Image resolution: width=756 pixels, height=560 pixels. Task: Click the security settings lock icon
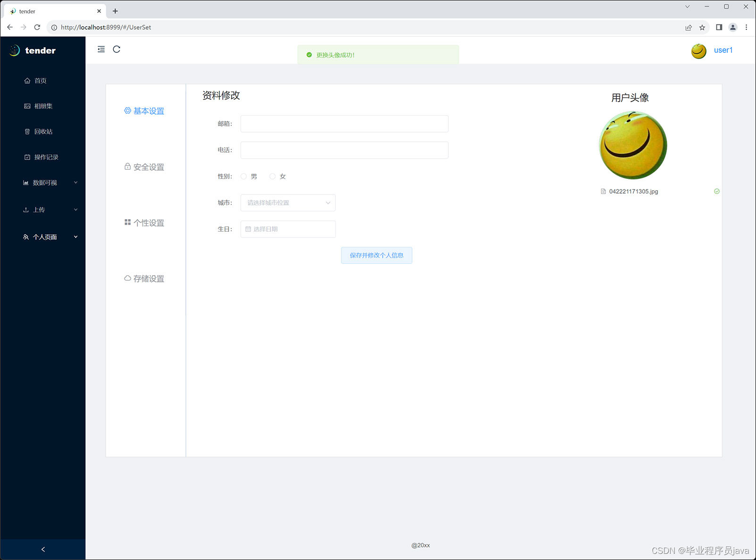tap(127, 167)
